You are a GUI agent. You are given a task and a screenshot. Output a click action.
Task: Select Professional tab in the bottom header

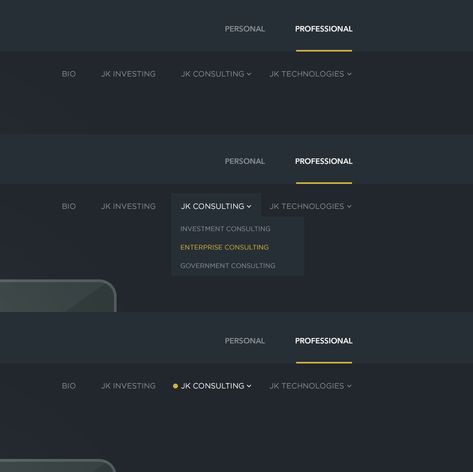[x=323, y=341]
